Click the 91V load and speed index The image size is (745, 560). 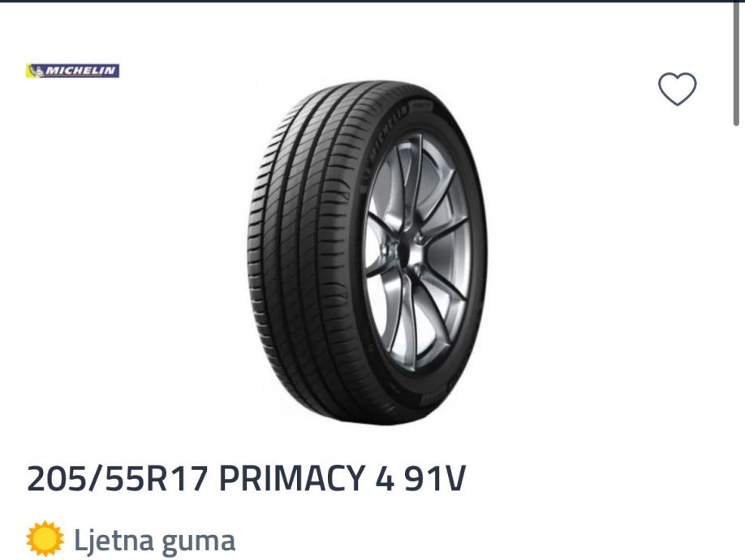[x=435, y=479]
